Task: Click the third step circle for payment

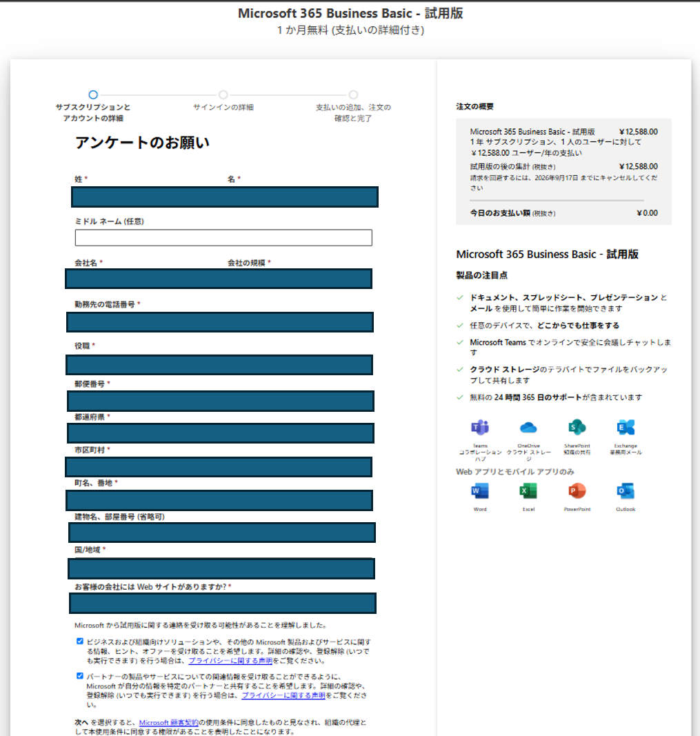Action: click(353, 95)
